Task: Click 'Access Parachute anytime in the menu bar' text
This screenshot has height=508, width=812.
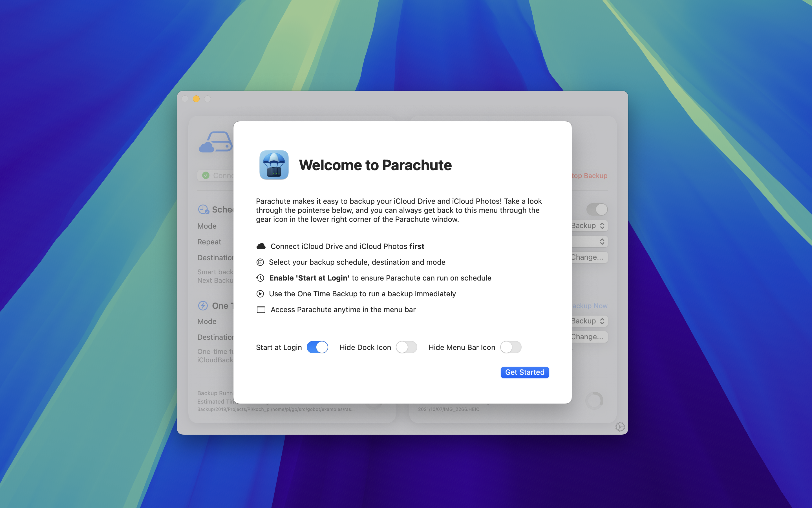Action: coord(343,309)
